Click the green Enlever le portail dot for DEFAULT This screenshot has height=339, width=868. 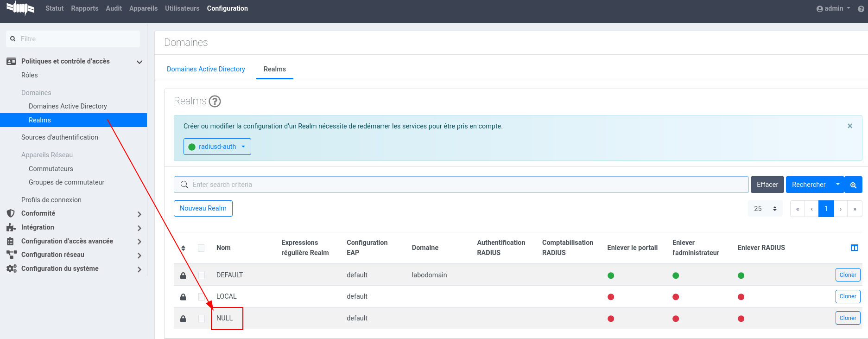(611, 275)
